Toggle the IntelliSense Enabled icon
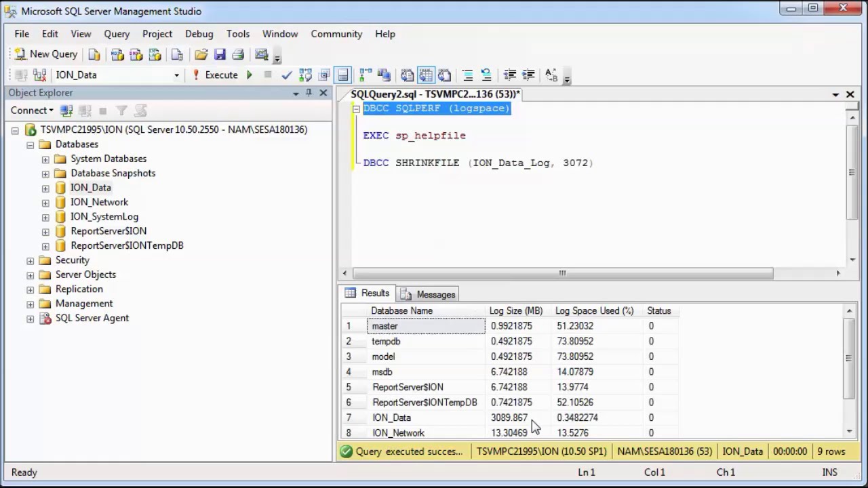This screenshot has width=868, height=488. point(342,75)
